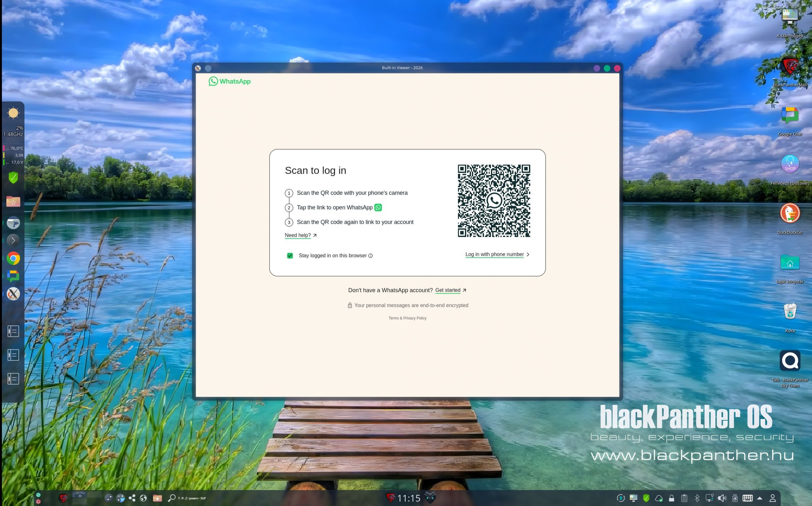Click the 1.48GHz CPU monitor reading
The image size is (812, 506).
pyautogui.click(x=13, y=134)
